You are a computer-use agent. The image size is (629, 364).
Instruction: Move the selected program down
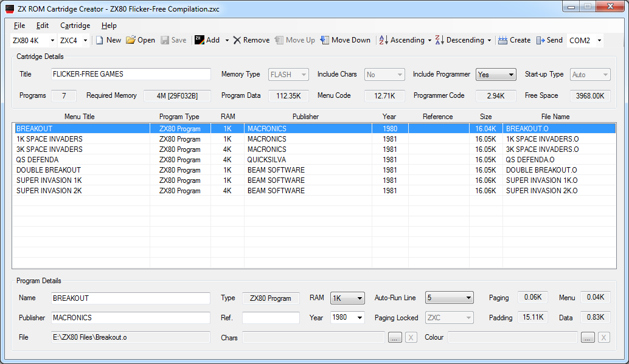(345, 40)
